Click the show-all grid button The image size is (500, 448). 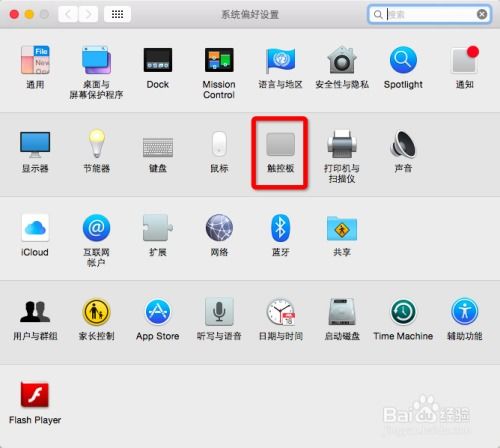pyautogui.click(x=117, y=14)
